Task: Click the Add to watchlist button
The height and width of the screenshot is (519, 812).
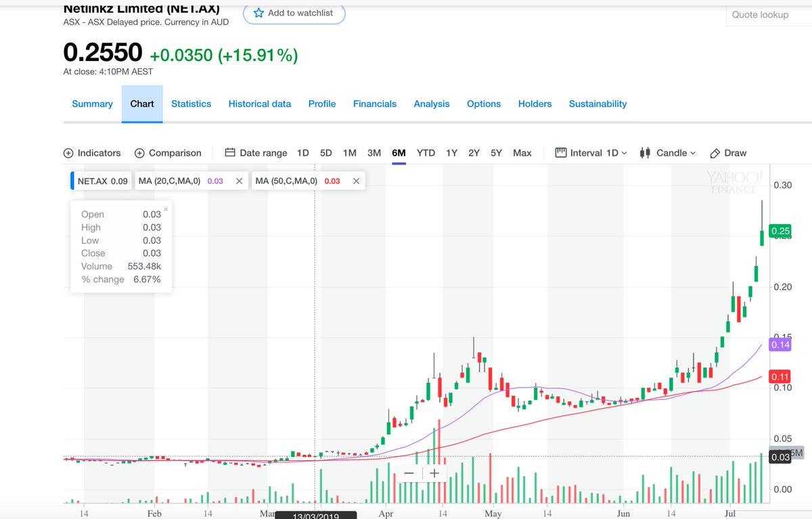Action: [294, 12]
